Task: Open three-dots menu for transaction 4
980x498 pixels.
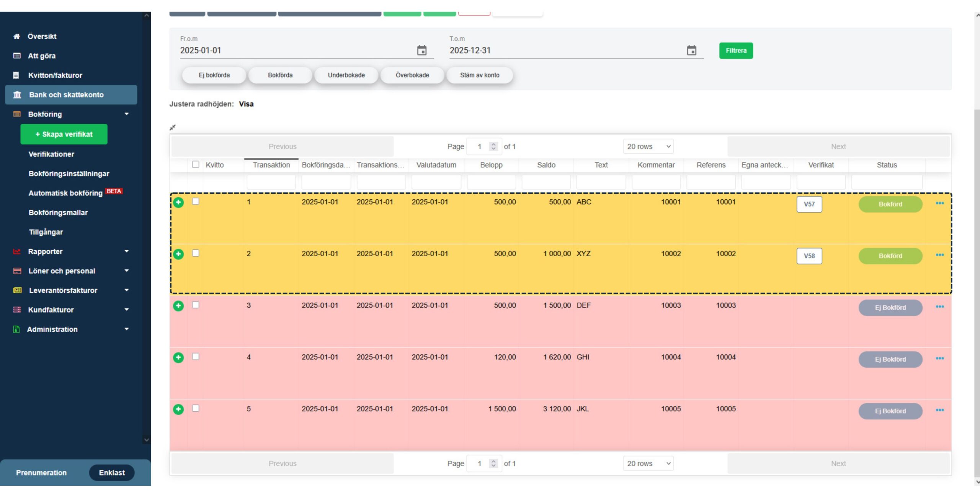Action: (x=940, y=359)
